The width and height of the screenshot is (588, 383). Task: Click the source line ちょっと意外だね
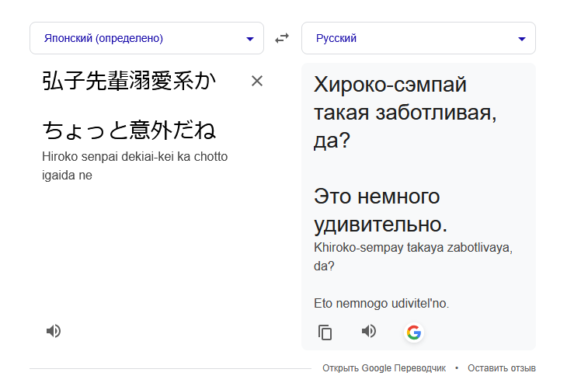pyautogui.click(x=129, y=129)
